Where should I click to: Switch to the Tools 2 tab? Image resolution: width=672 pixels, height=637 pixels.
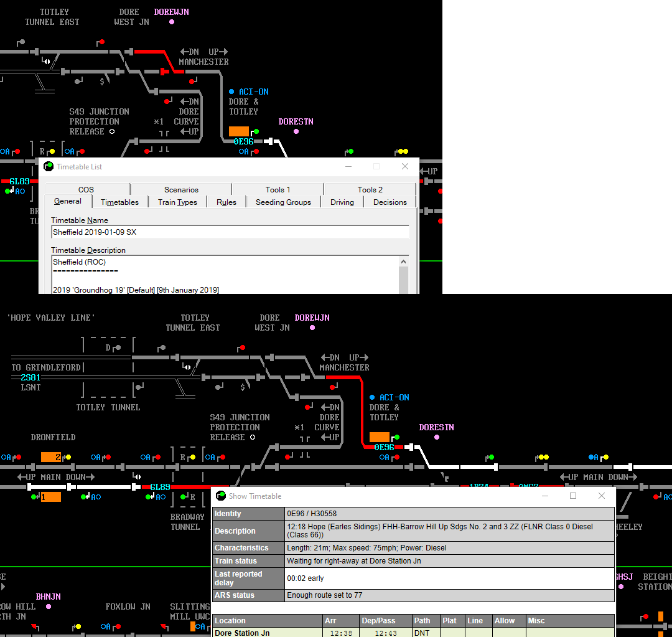point(370,189)
